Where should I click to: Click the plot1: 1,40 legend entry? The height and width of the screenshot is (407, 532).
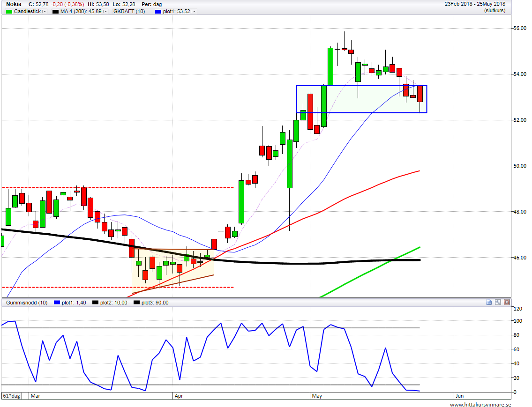74,303
